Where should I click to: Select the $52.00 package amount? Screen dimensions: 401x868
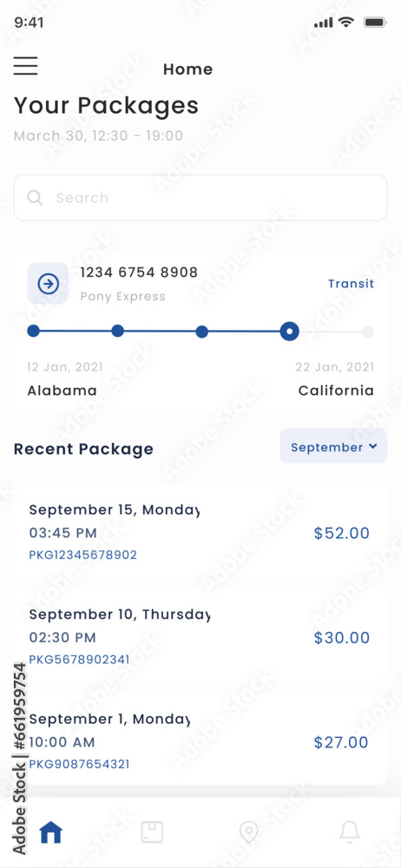(342, 533)
